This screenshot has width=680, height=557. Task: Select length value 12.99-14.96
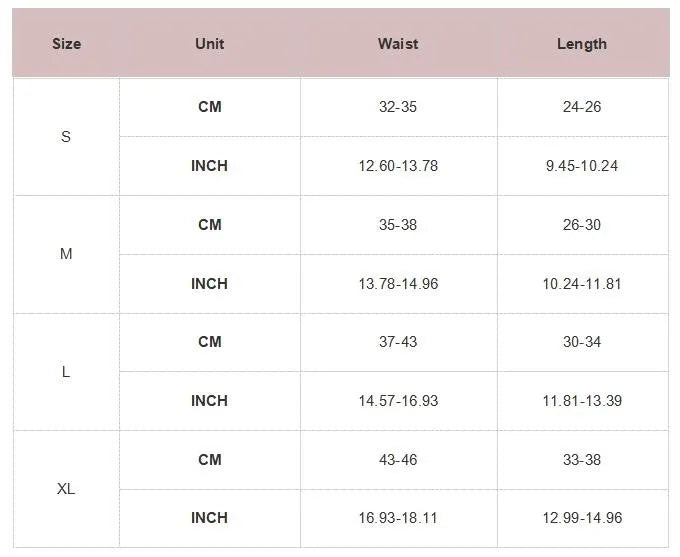(x=582, y=518)
